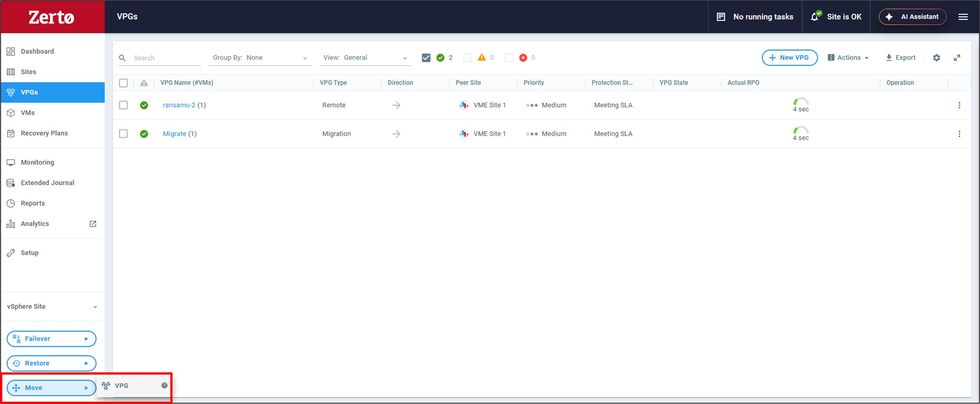Open the Monitoring section
This screenshot has height=404, width=980.
click(x=53, y=162)
